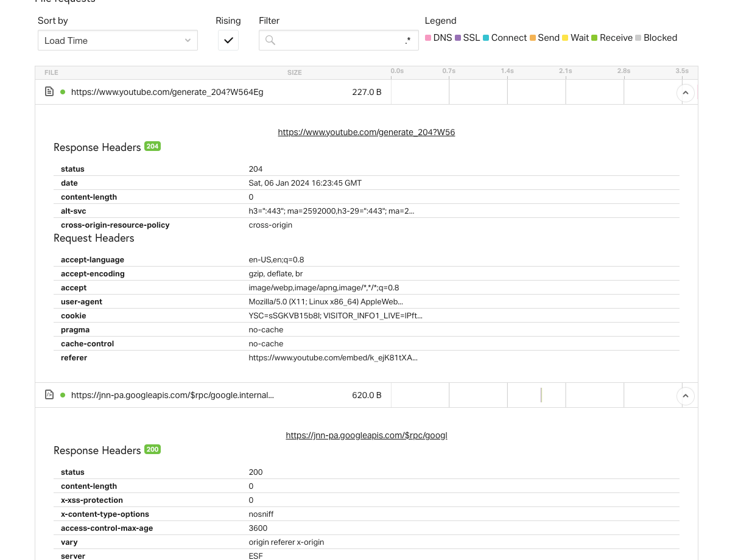Click the green status dot beside the youtube request
This screenshot has width=752, height=560.
pos(63,92)
